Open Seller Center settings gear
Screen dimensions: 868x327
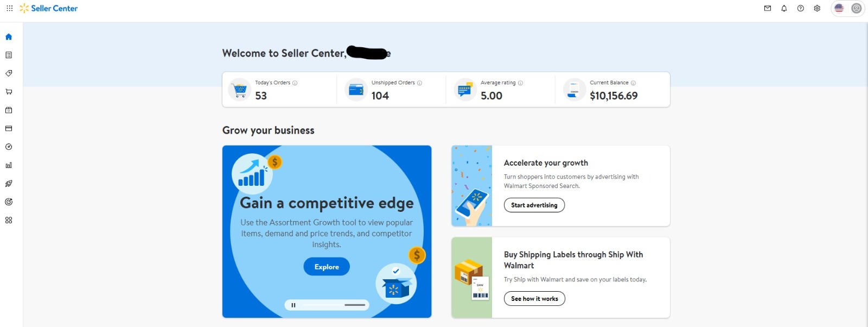click(x=816, y=8)
